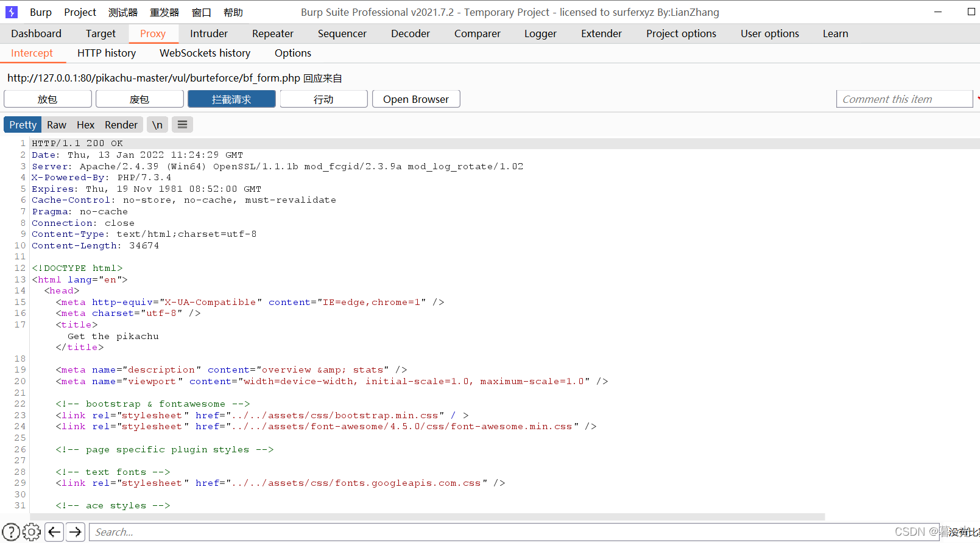Viewport: 980px width, 543px height.
Task: Open the 窗口 menu
Action: point(202,12)
